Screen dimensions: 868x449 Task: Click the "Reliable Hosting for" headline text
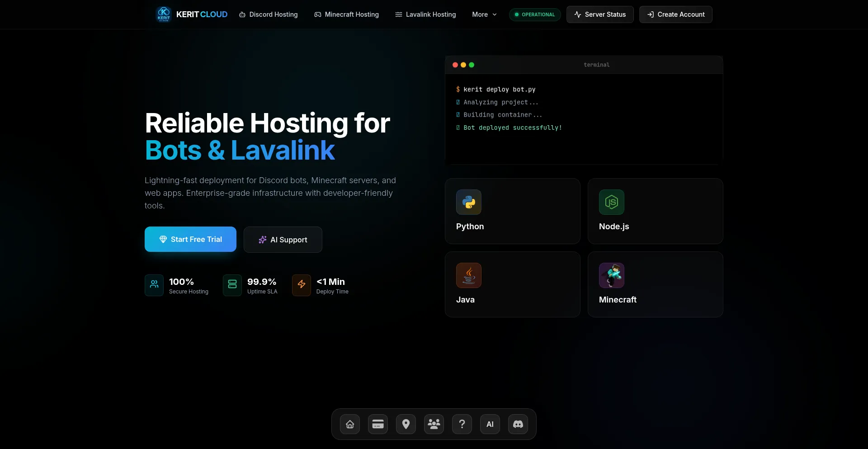[268, 123]
